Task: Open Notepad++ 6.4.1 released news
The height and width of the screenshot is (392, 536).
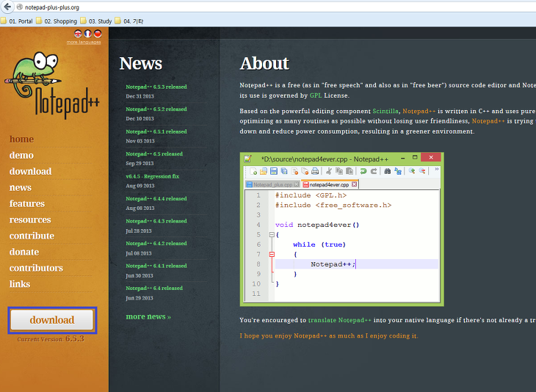Action: tap(156, 266)
